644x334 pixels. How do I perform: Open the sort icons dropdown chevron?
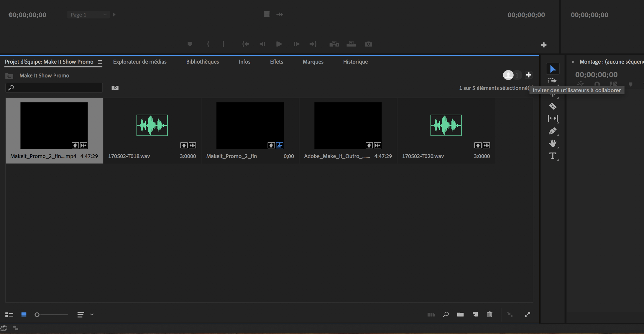(92, 315)
